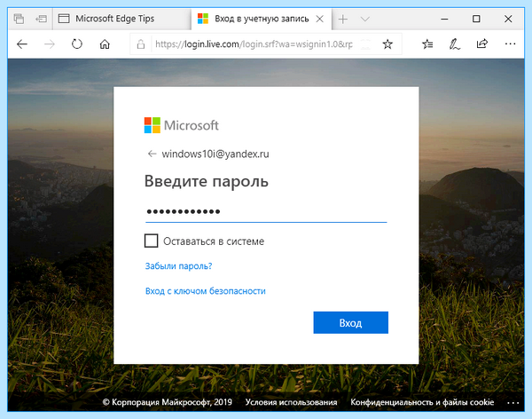This screenshot has height=419, width=532.
Task: Close the Вход в учетную запись tab
Action: pyautogui.click(x=319, y=19)
